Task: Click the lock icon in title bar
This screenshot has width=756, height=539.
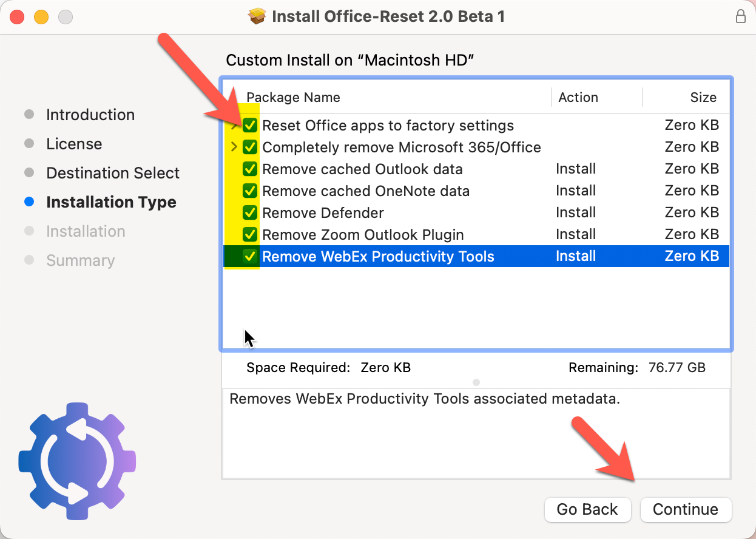Action: 740,16
